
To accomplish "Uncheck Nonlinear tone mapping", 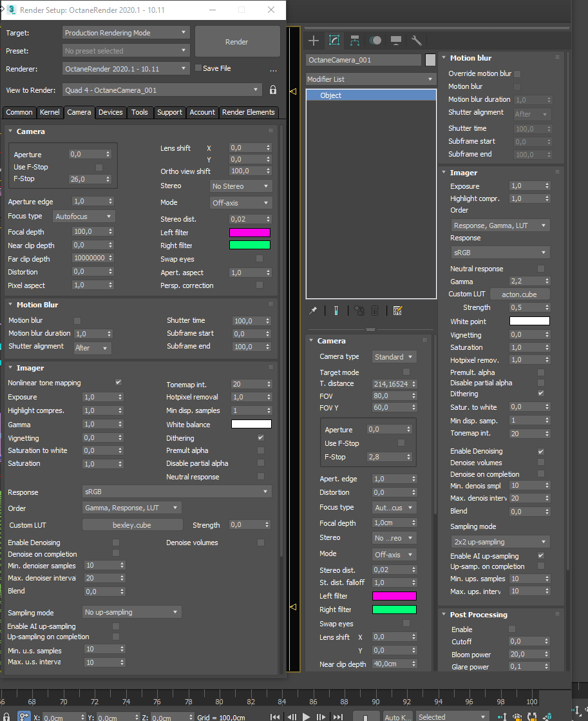I will (119, 382).
